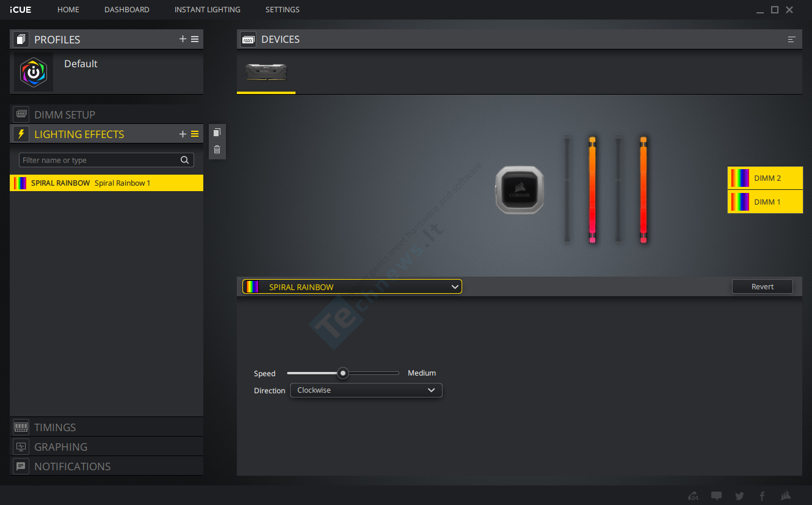Image resolution: width=812 pixels, height=505 pixels.
Task: Open SETTINGS from the top menu
Action: coord(283,10)
